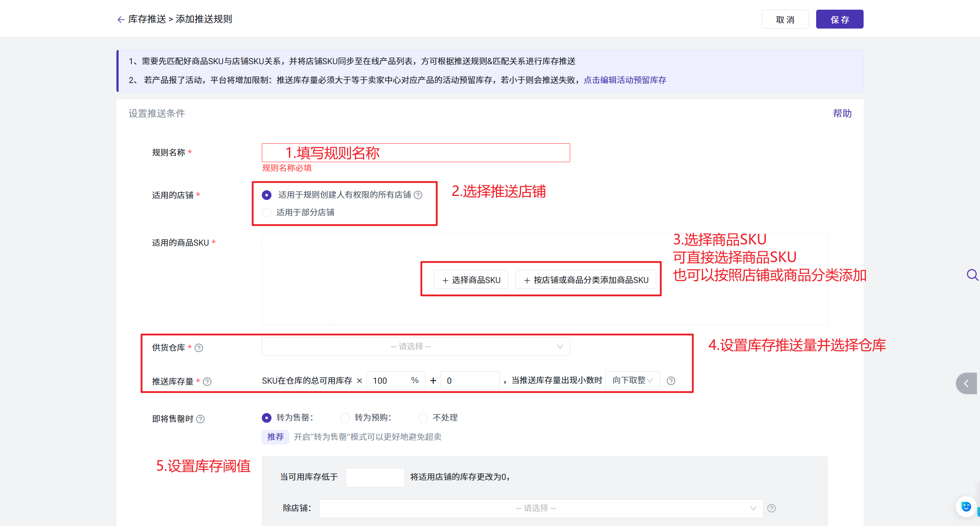The width and height of the screenshot is (980, 526).
Task: Select 适用于规则创建人有权限的所有店铺 radio option
Action: click(267, 195)
